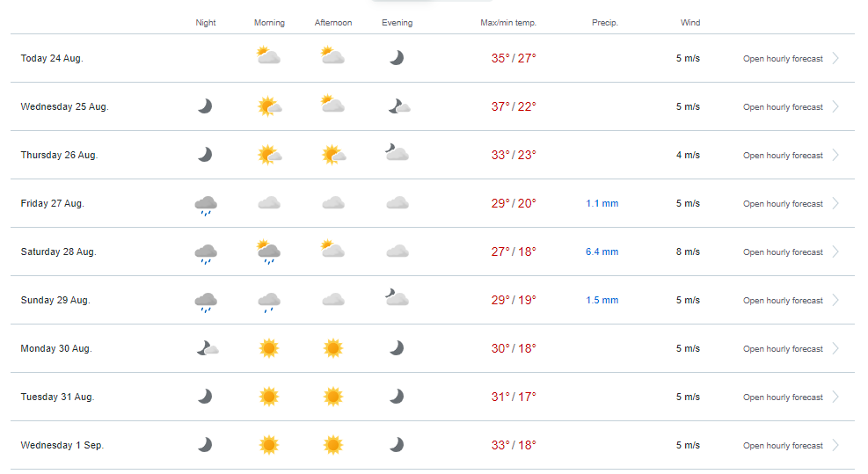Open hourly forecast for Tuesday 31 Aug.

(783, 397)
